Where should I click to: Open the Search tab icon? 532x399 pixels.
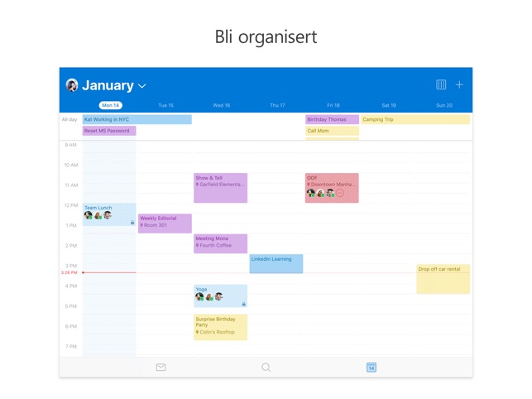(x=266, y=368)
